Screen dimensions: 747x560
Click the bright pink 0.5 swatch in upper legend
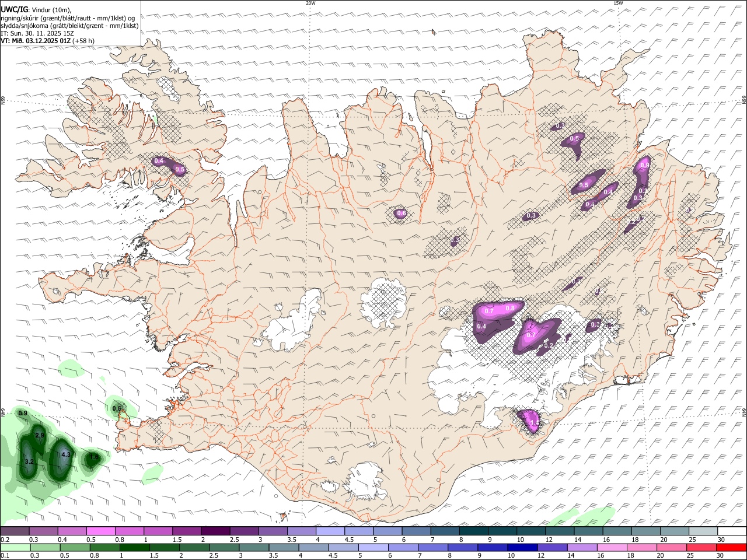(101, 531)
